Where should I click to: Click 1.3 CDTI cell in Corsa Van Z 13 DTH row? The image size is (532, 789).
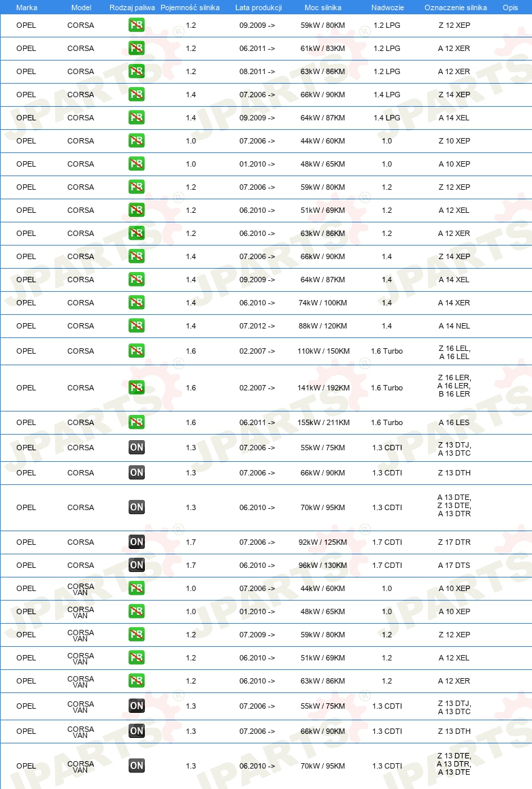[x=387, y=732]
